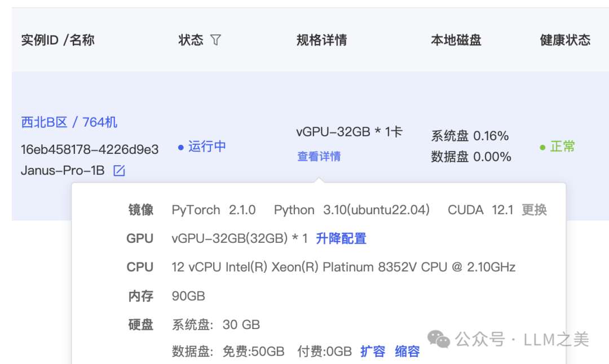This screenshot has height=364, width=609.
Task: Click the 本地磁盘 column header
Action: (x=456, y=40)
